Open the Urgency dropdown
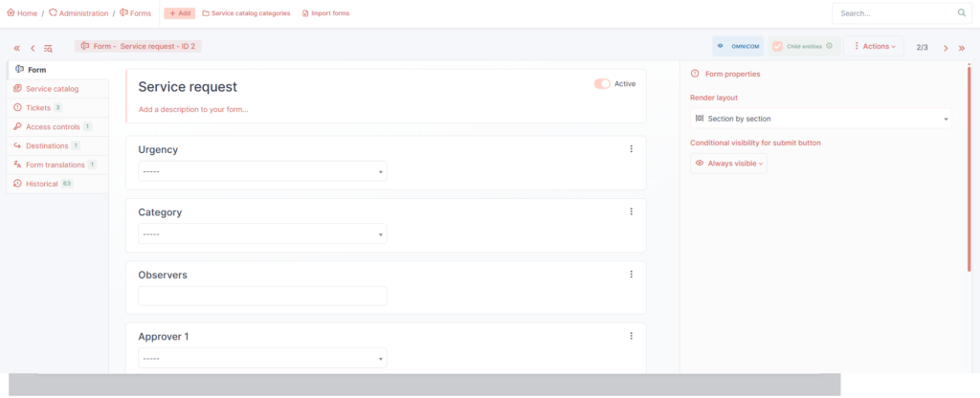Viewport: 980px width, 398px height. pos(262,172)
